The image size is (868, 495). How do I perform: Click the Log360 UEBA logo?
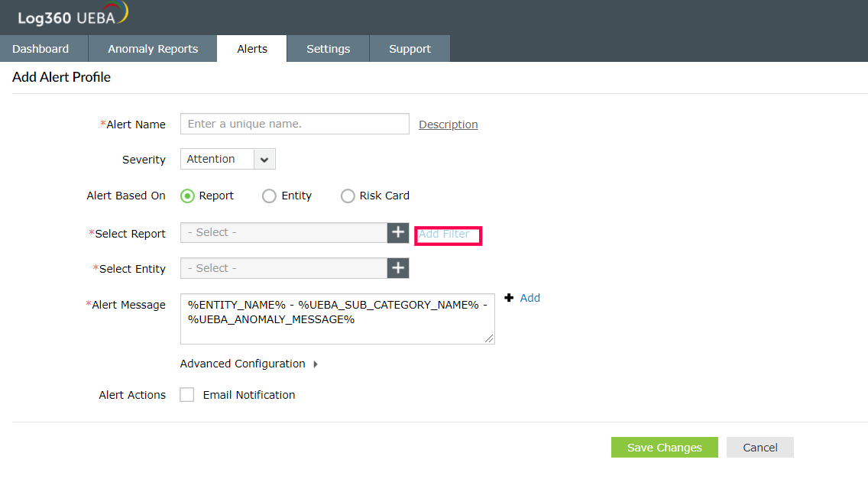[73, 15]
